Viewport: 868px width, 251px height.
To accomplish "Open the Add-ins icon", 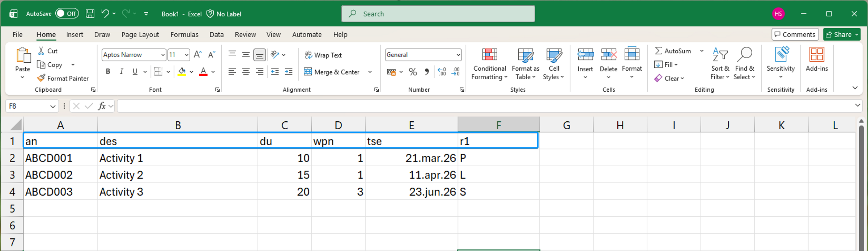I will 816,55.
